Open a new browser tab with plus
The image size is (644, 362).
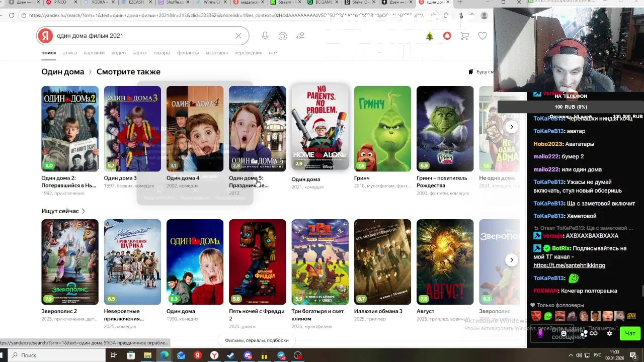(x=460, y=3)
